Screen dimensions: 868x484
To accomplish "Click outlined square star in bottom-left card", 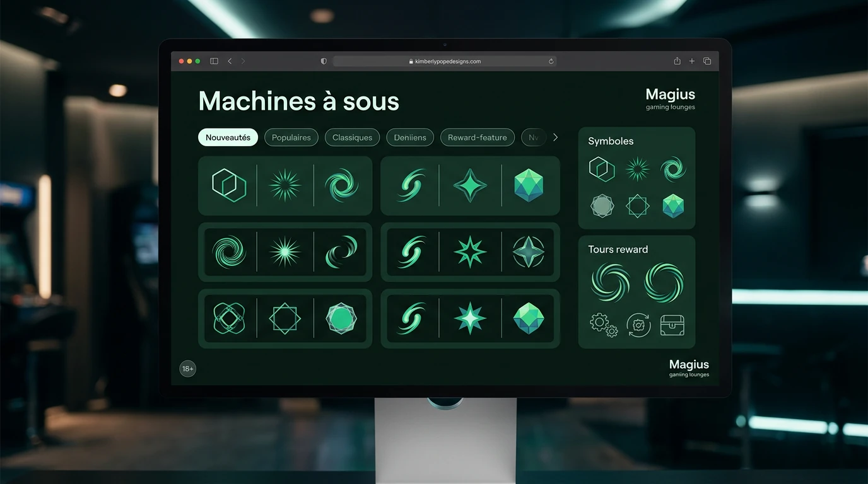I will [x=285, y=318].
